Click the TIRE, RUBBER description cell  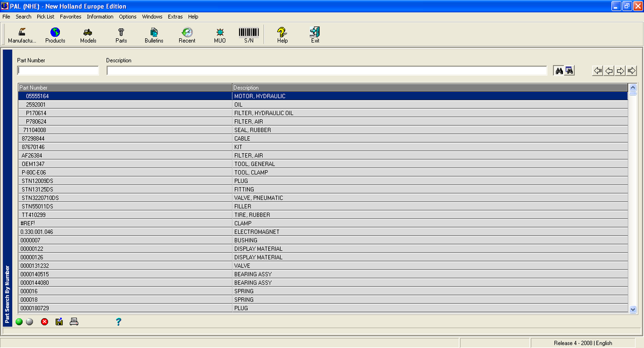click(430, 215)
